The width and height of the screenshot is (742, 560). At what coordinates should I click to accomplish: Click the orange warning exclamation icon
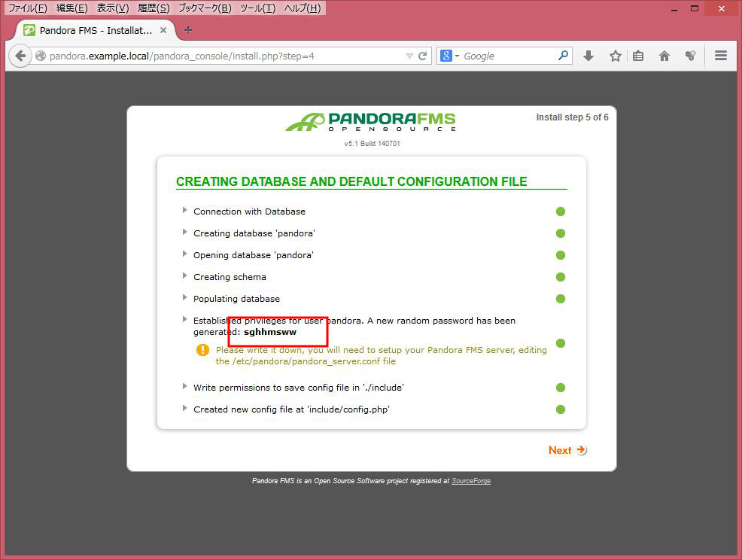point(202,350)
